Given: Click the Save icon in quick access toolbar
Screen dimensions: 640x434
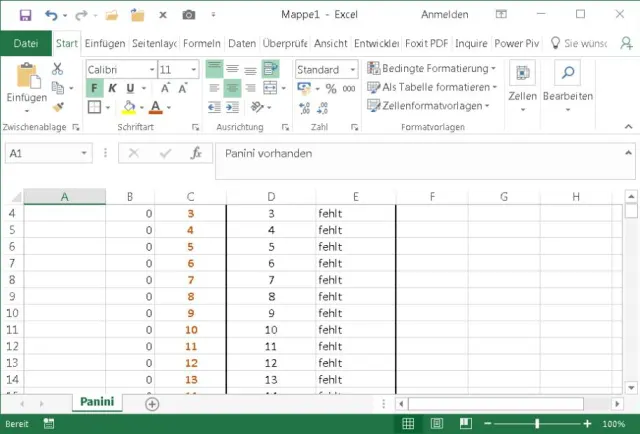Looking at the screenshot, I should click(25, 15).
